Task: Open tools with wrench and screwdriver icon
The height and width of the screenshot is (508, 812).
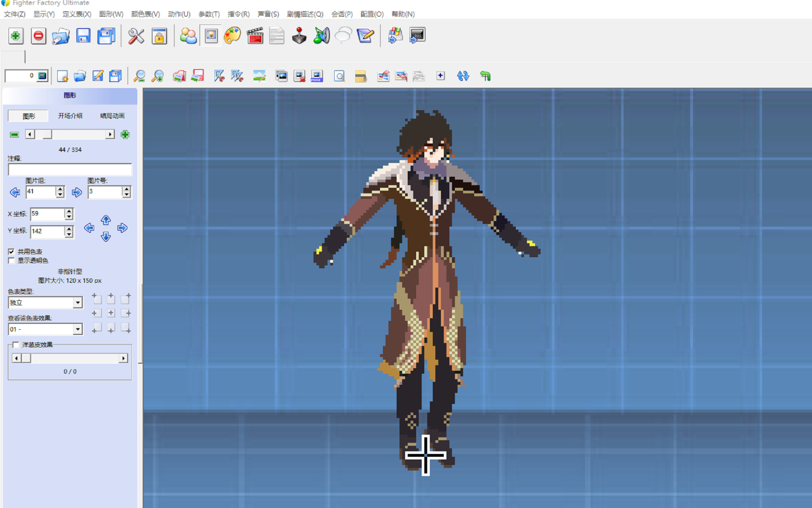Action: [136, 36]
